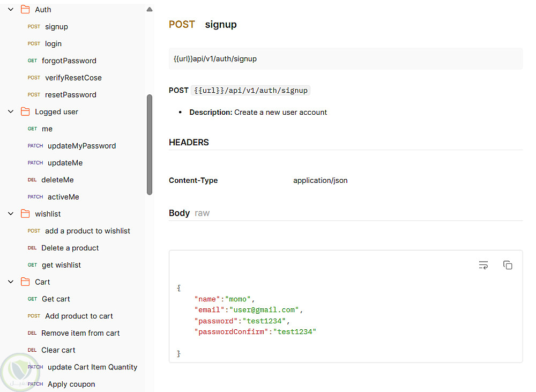
Task: Click the copy body icon
Action: 508,265
